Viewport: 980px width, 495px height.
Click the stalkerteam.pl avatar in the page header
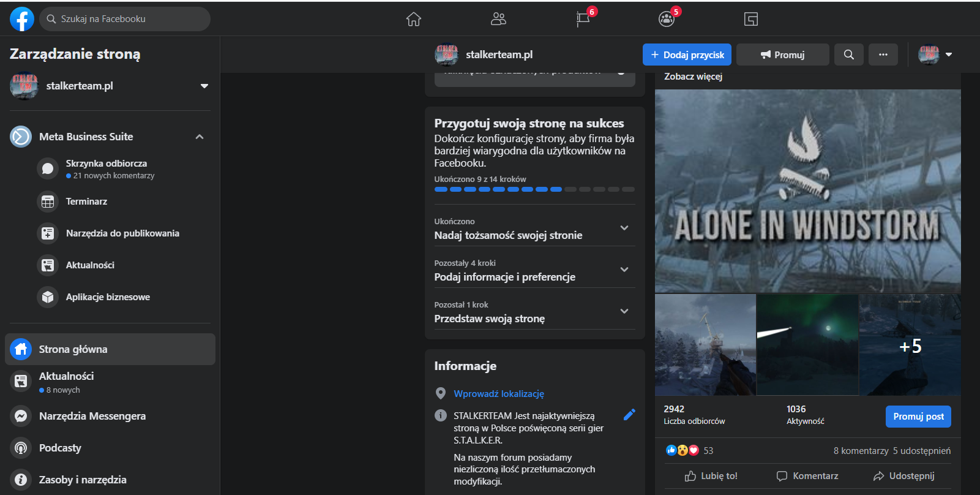pyautogui.click(x=447, y=55)
